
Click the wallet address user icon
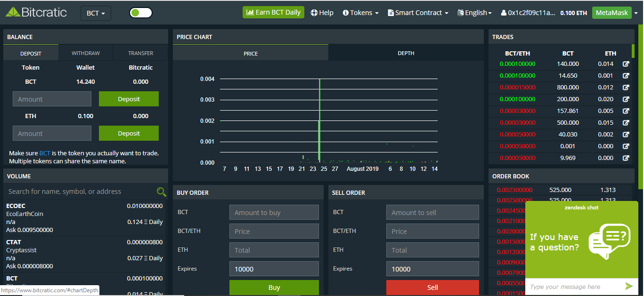tap(504, 13)
